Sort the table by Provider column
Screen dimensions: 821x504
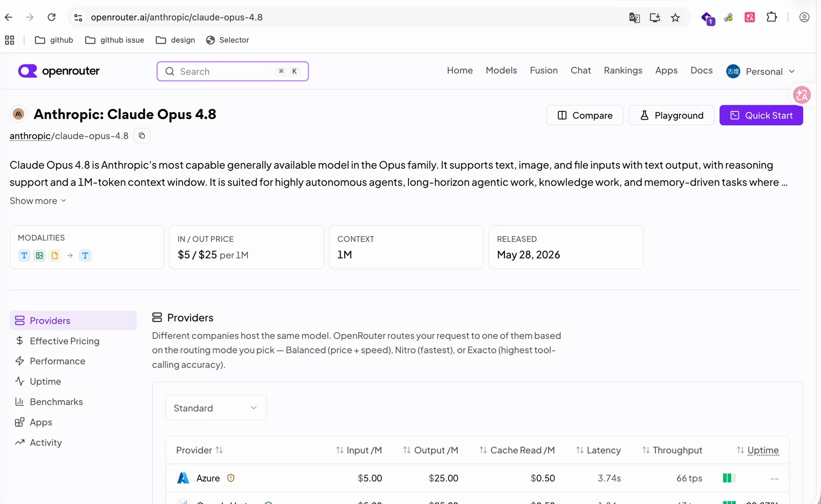[x=200, y=450]
